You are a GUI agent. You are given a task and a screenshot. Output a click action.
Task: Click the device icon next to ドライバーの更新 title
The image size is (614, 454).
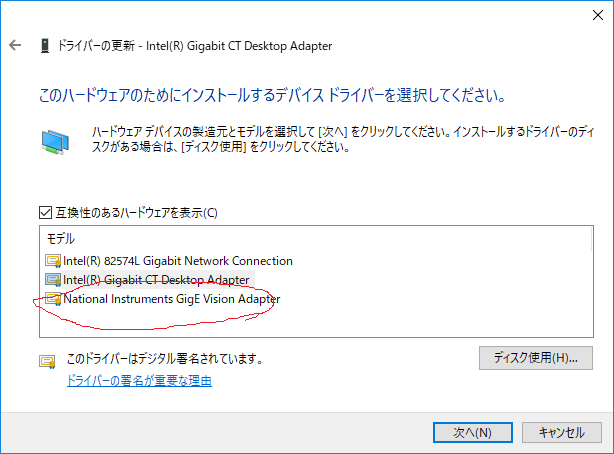point(44,46)
